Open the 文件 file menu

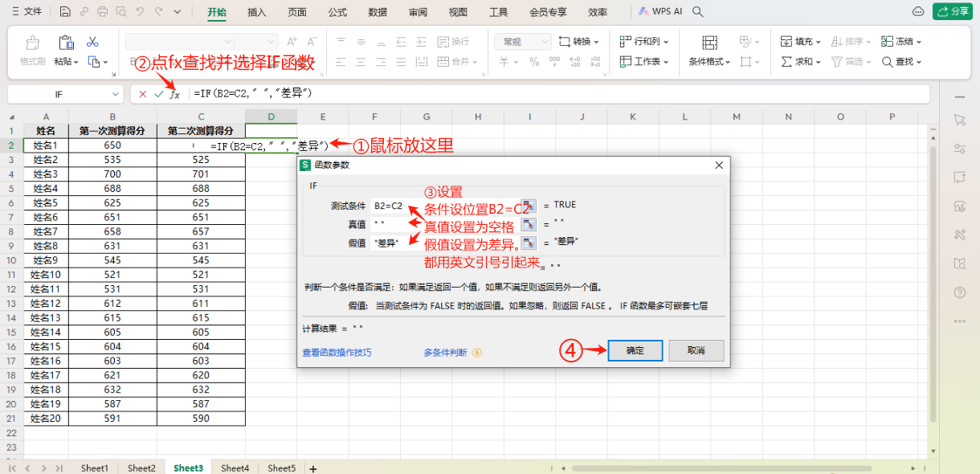pyautogui.click(x=26, y=11)
